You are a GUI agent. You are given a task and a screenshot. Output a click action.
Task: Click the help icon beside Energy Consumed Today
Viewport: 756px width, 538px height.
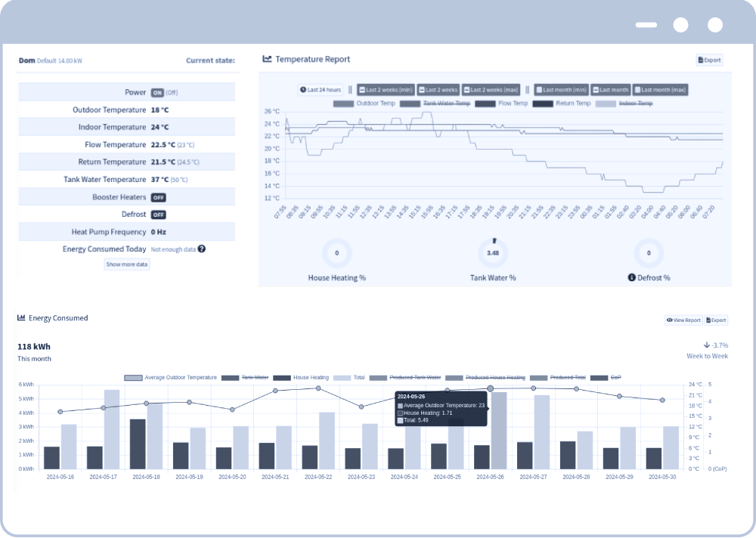pyautogui.click(x=202, y=249)
